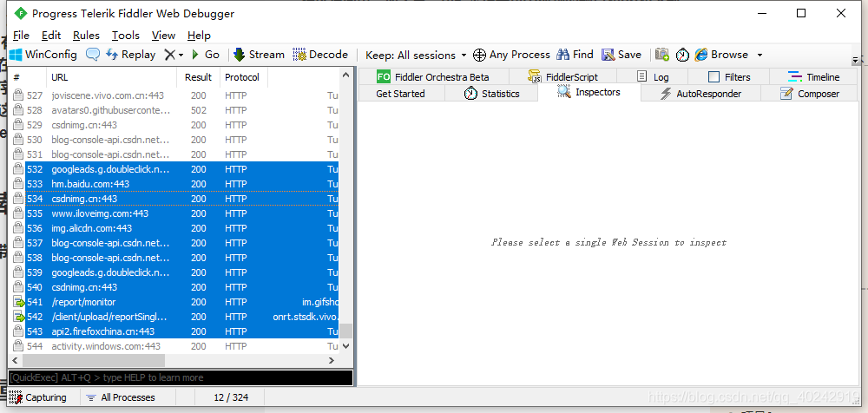The height and width of the screenshot is (413, 868).
Task: Open the Tools menu
Action: [x=126, y=36]
